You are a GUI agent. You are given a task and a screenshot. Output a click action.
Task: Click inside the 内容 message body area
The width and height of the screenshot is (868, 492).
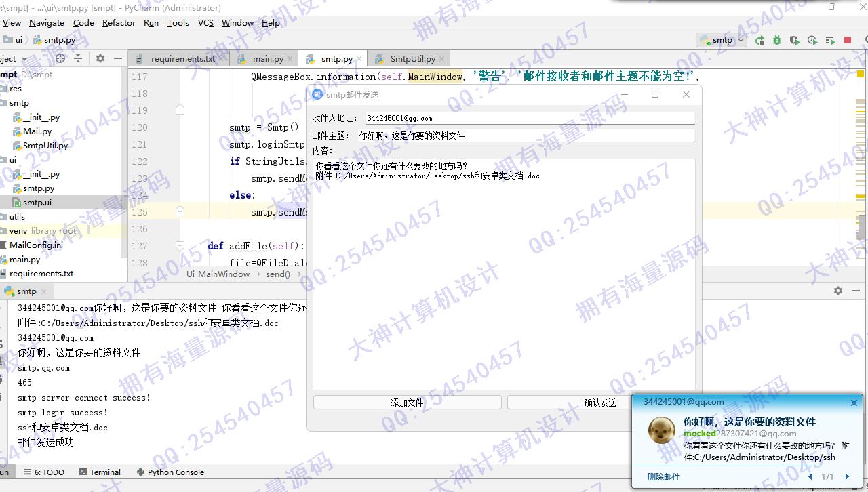point(504,274)
